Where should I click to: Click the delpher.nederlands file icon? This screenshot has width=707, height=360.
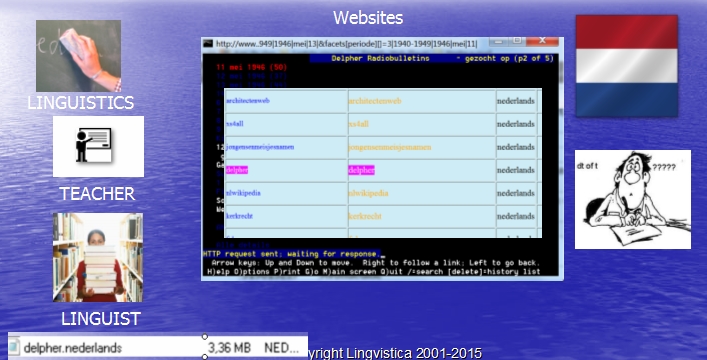(14, 348)
